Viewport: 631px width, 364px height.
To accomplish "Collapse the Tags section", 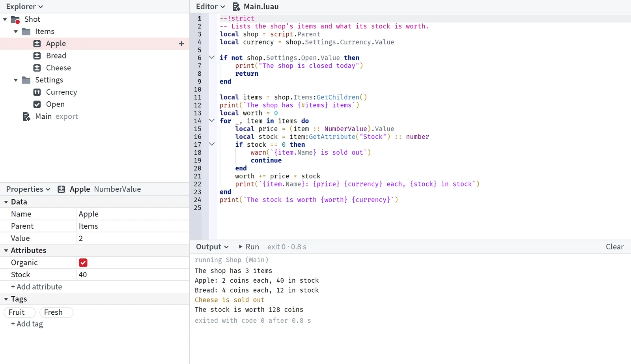I will [x=6, y=299].
